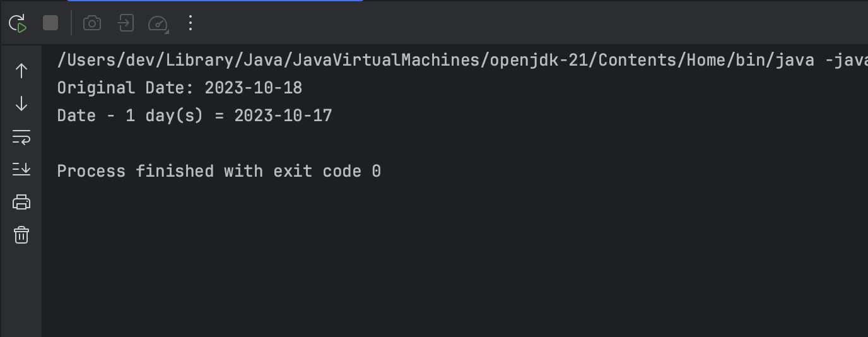Click the exit arrow icon in toolbar
868x337 pixels.
point(126,24)
